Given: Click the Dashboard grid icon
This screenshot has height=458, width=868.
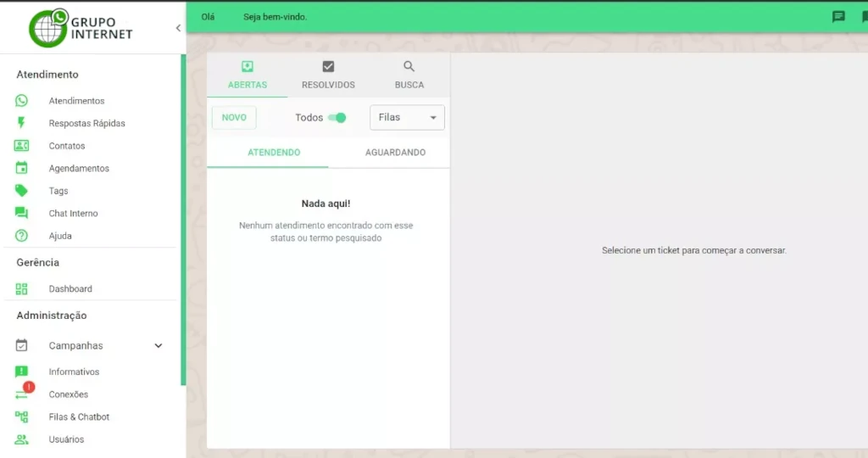Looking at the screenshot, I should point(21,288).
